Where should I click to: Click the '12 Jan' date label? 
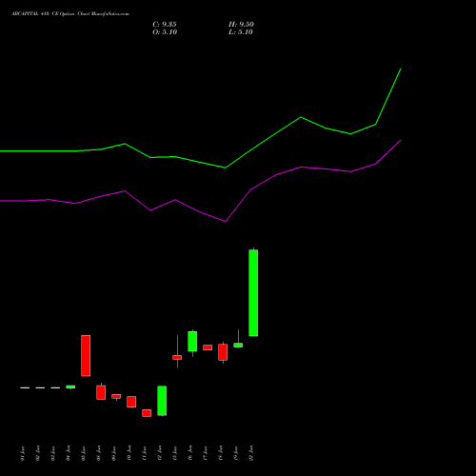coord(160,453)
